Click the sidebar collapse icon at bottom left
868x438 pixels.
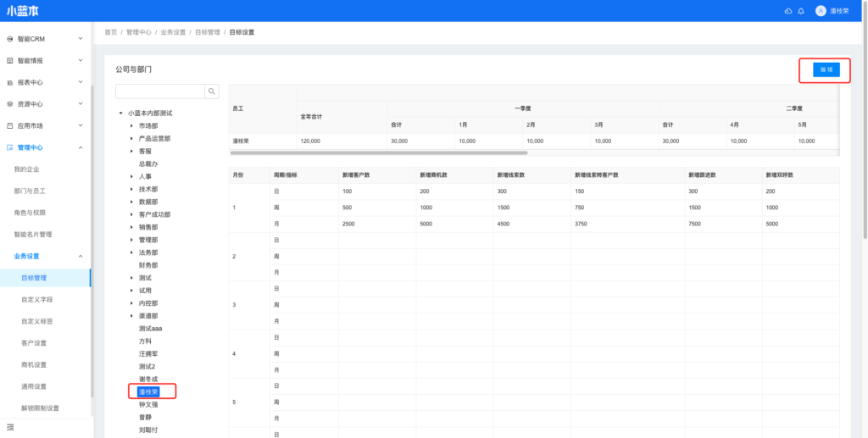(10, 426)
